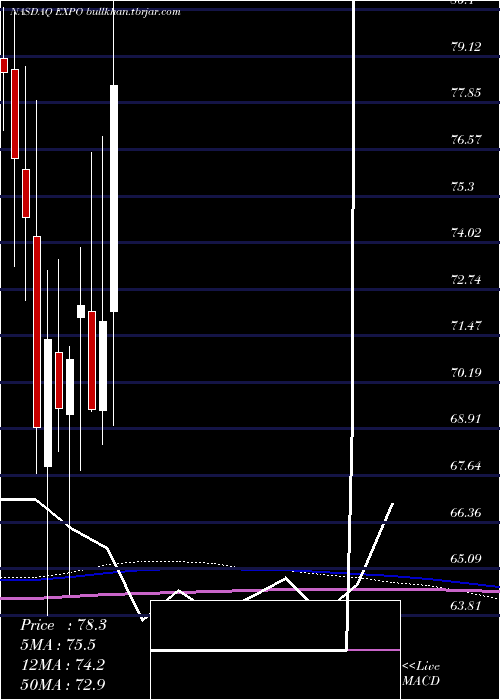Viewport: 500px width, 700px height.
Task: Select the 63.81 price axis label
Action: [467, 605]
